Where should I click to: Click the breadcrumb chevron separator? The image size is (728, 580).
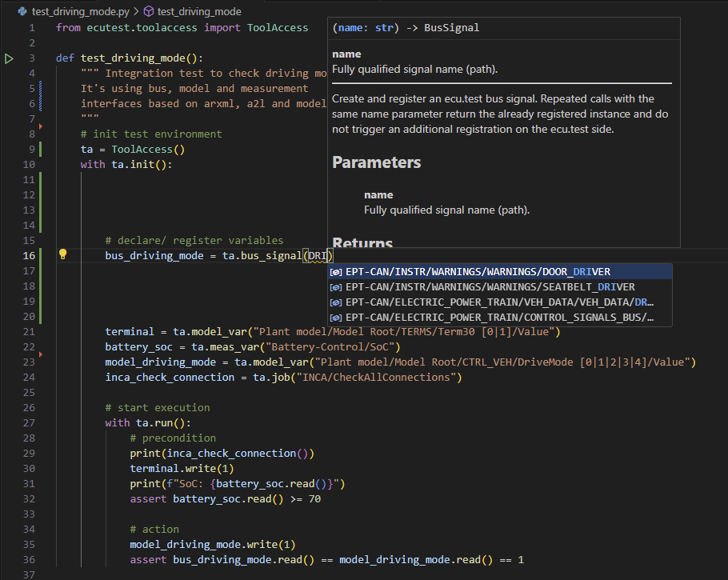pyautogui.click(x=134, y=12)
